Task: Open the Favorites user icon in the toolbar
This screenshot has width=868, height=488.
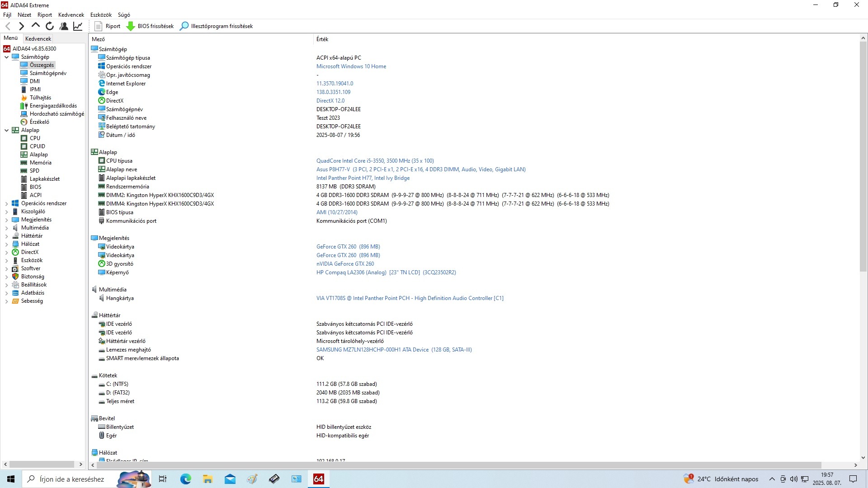Action: (x=64, y=26)
